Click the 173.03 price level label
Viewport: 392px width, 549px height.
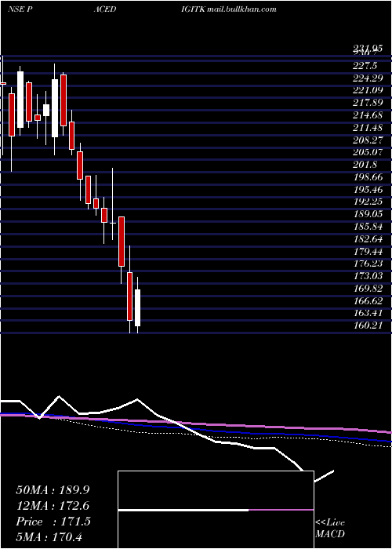(368, 276)
